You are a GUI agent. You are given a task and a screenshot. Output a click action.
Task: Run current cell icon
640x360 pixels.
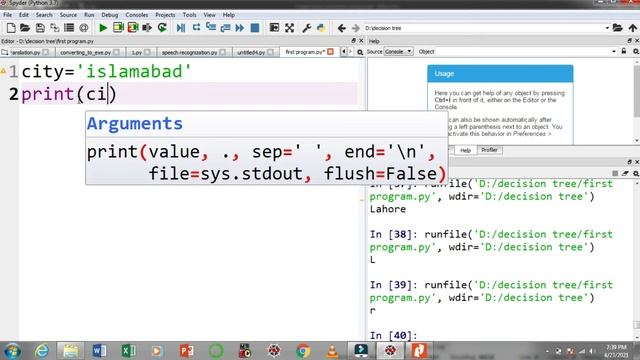[118, 28]
